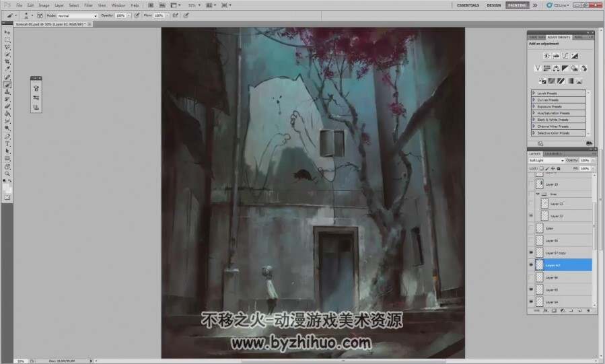This screenshot has height=364, width=605.
Task: Expand the Curves Presets list
Action: pyautogui.click(x=534, y=100)
